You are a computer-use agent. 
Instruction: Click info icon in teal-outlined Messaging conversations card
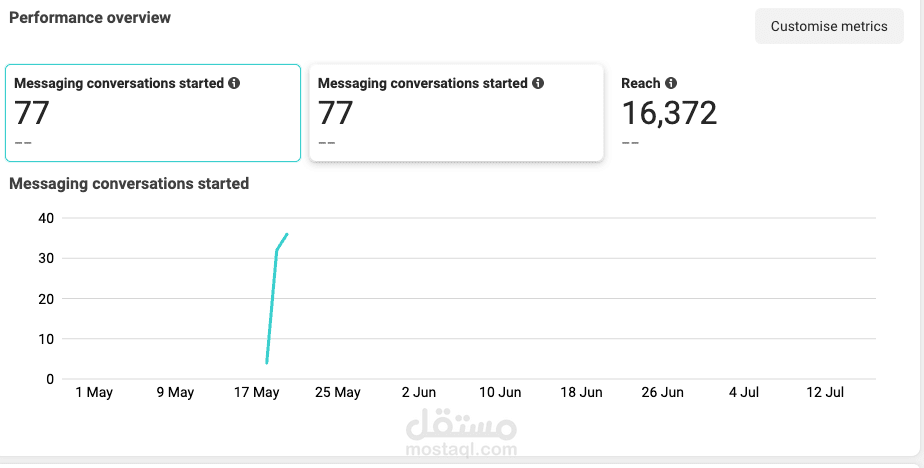(x=234, y=84)
